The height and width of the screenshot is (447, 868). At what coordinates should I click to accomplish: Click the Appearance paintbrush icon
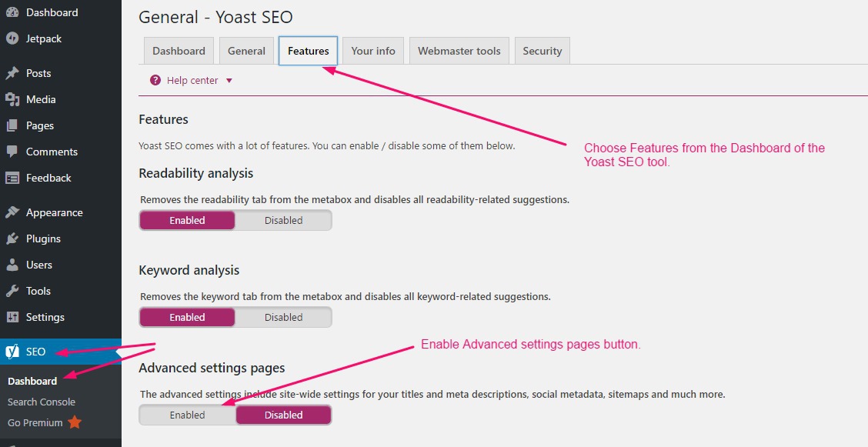(12, 212)
